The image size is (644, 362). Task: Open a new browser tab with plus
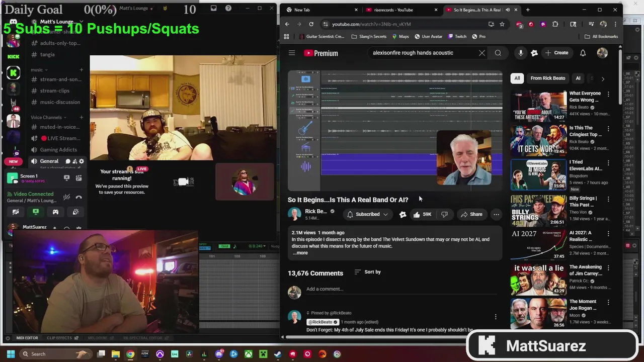pos(527,10)
